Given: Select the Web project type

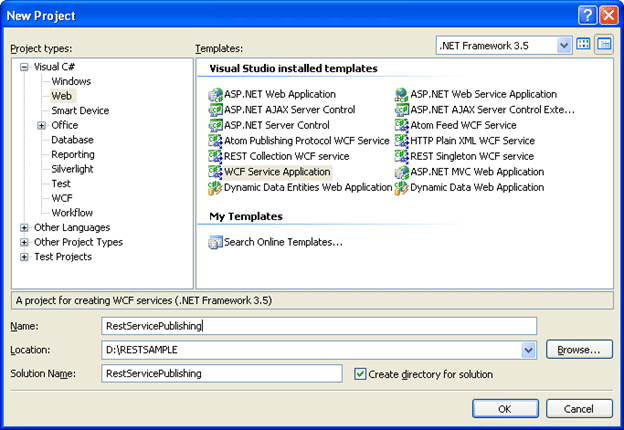Looking at the screenshot, I should (x=62, y=96).
